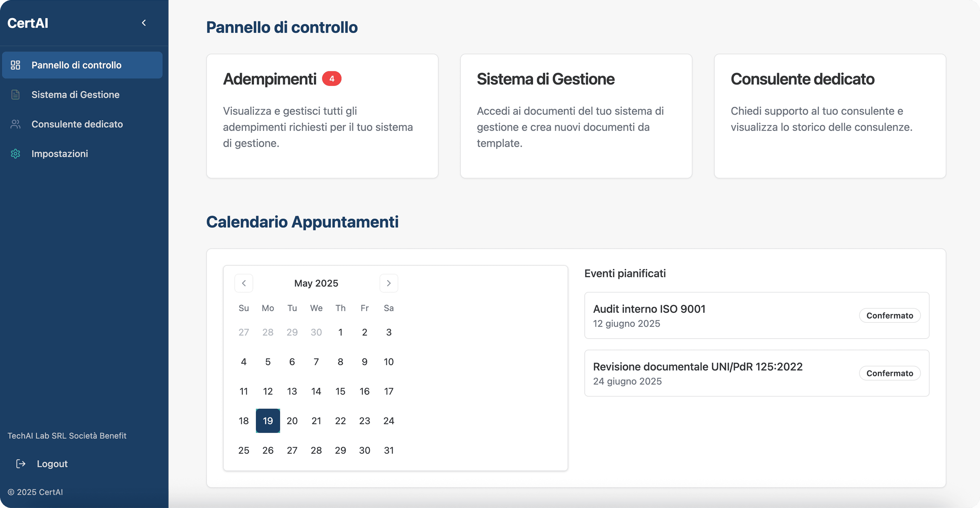Click the red badge showing 4

click(x=331, y=79)
